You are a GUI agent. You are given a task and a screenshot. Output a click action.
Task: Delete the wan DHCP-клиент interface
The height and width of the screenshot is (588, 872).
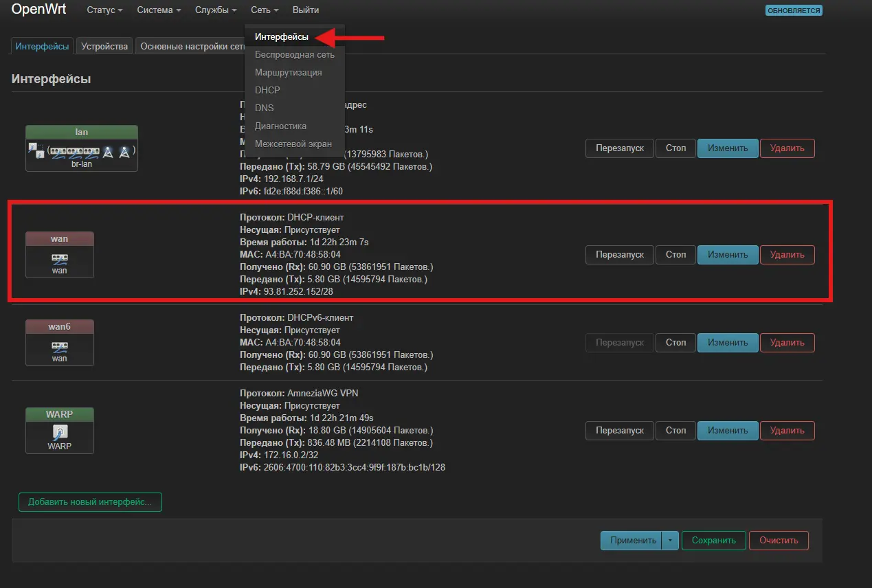pos(787,255)
